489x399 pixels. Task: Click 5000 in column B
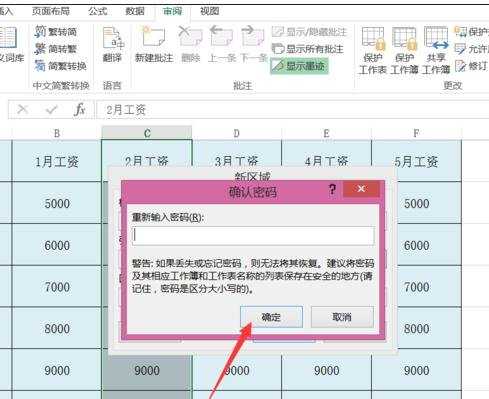tap(57, 203)
